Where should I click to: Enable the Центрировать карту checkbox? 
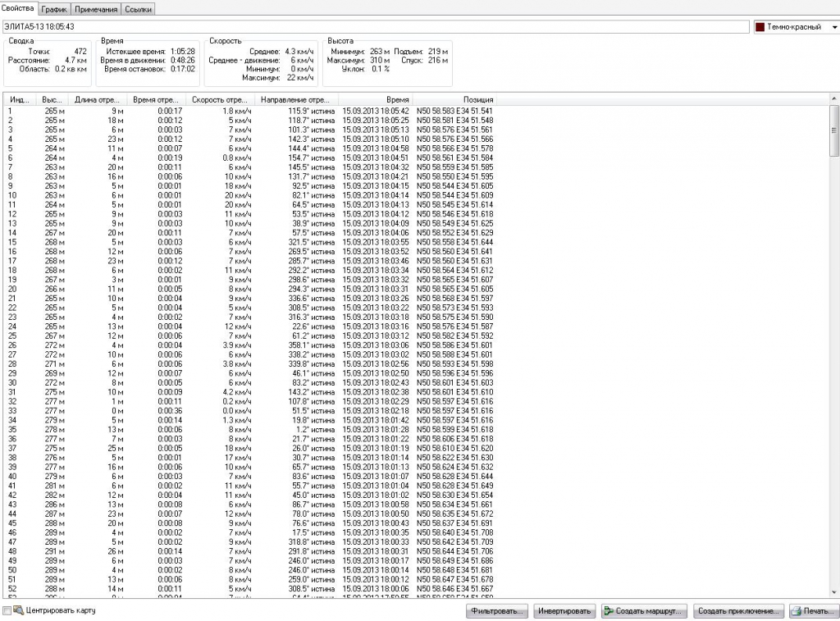7,611
